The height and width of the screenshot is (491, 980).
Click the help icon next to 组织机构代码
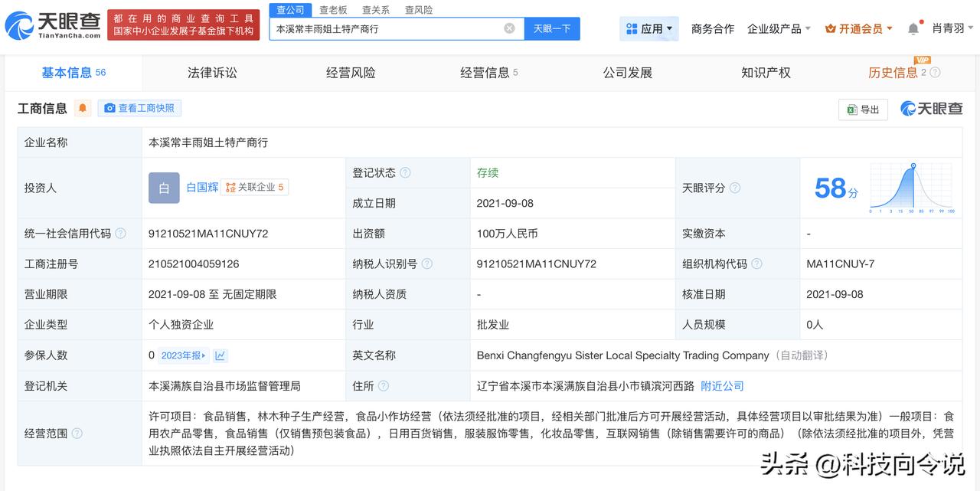pos(756,264)
